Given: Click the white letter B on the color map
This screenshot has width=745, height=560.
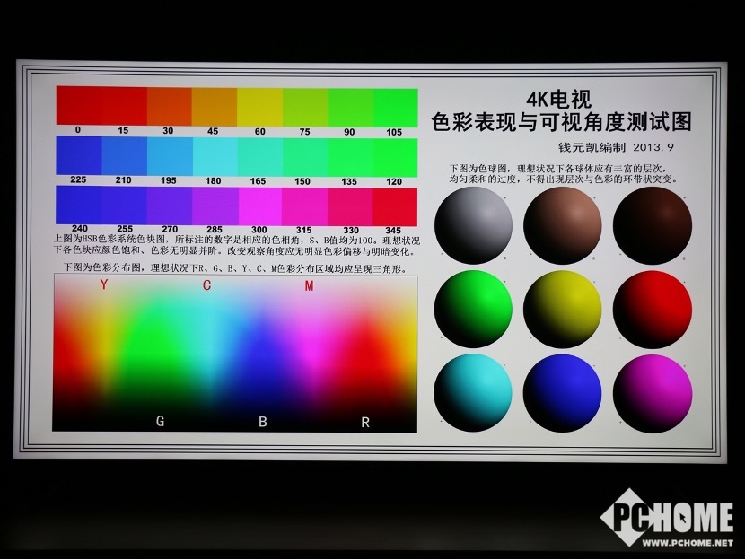Looking at the screenshot, I should click(x=263, y=421).
